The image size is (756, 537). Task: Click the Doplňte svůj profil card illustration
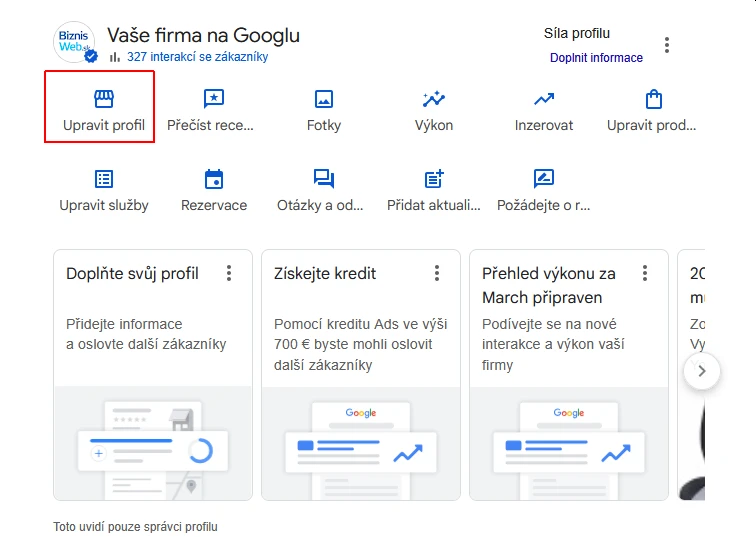point(153,443)
